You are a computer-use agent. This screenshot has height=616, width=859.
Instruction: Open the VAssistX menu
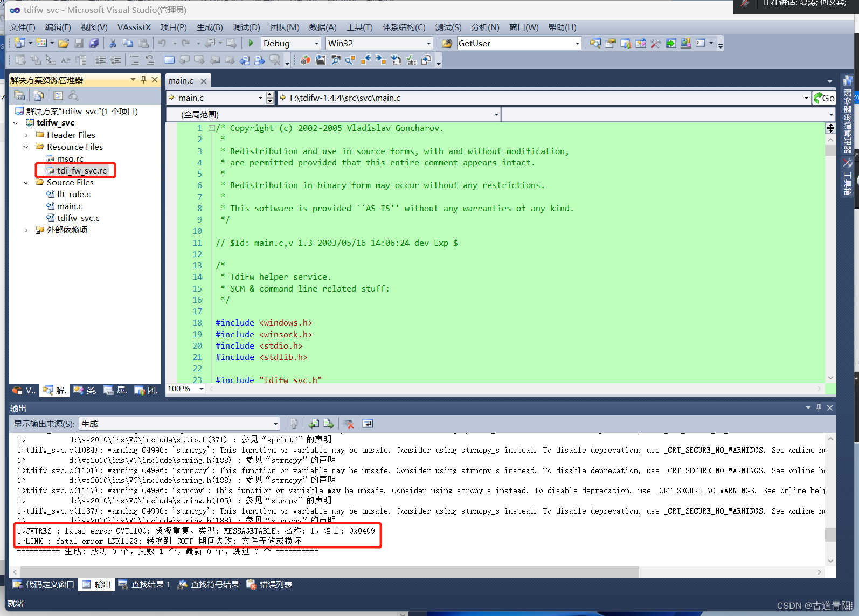[x=134, y=27]
